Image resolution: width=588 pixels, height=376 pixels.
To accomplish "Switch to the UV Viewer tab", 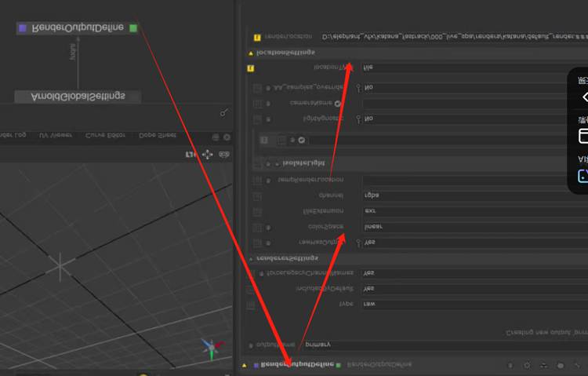I will pos(56,136).
